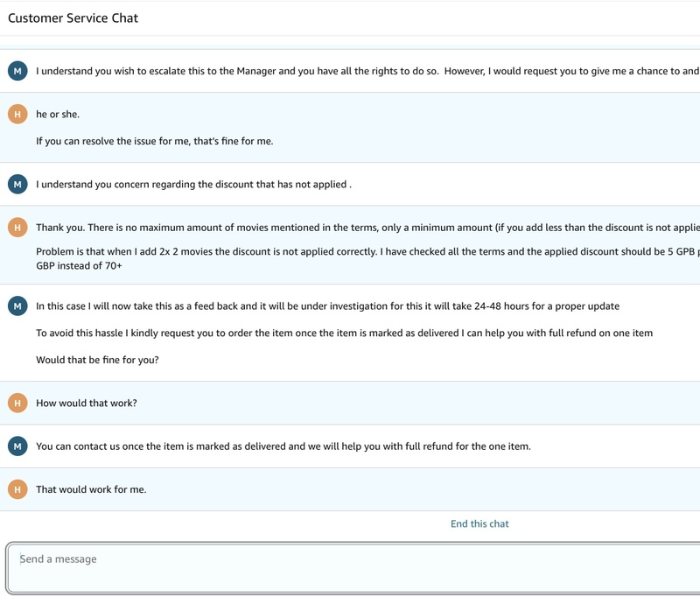Click the "If you can resolve the issue" message
Screen dimensions: 700x604
154,141
